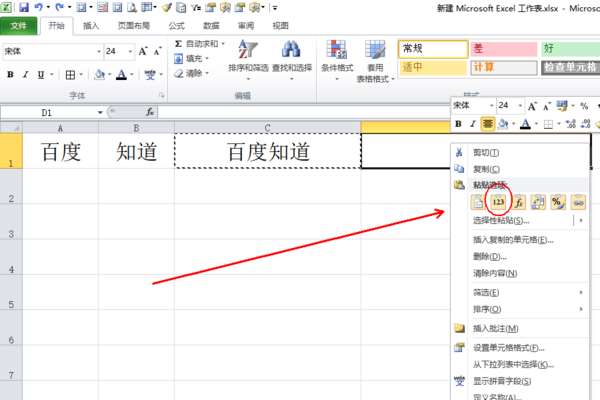This screenshot has height=400, width=600.
Task: Choose the paste transpose icon in the context menu
Action: [x=538, y=202]
